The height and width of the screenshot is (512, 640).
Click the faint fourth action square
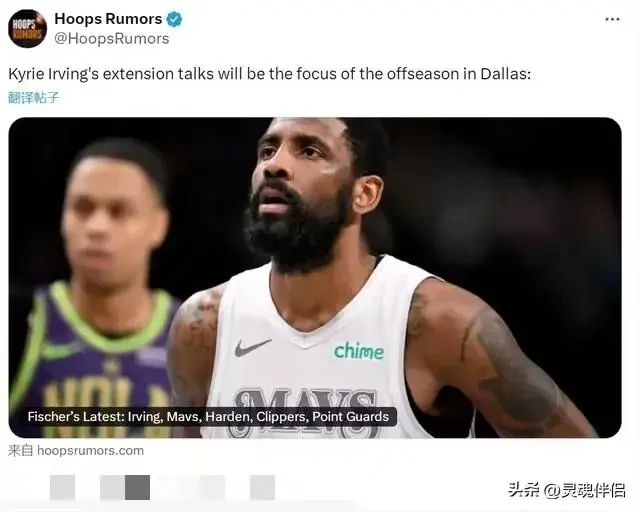point(212,487)
